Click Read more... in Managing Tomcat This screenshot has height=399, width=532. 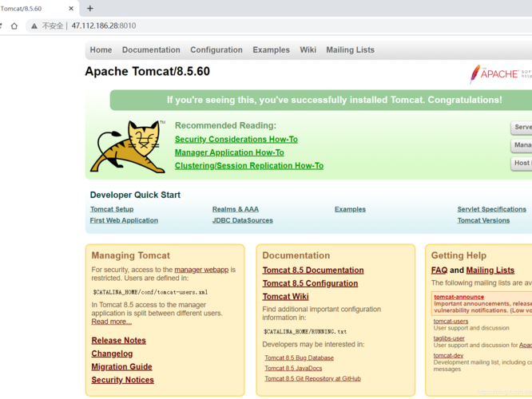[x=111, y=322]
